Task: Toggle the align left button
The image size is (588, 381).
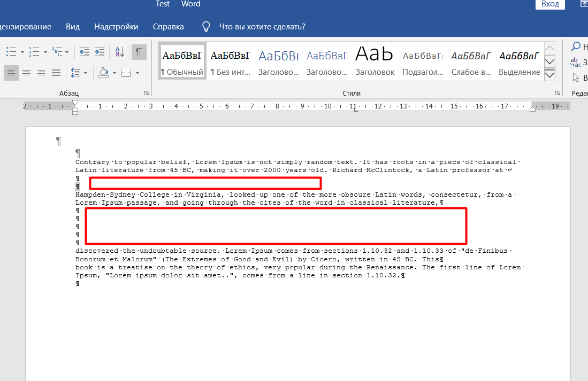Action: pos(11,72)
